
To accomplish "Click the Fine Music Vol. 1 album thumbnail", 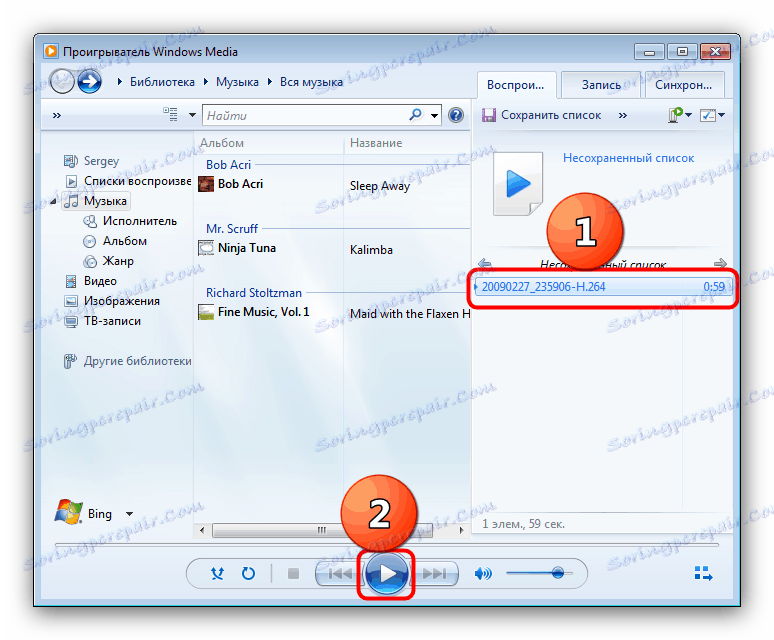I will [x=206, y=312].
